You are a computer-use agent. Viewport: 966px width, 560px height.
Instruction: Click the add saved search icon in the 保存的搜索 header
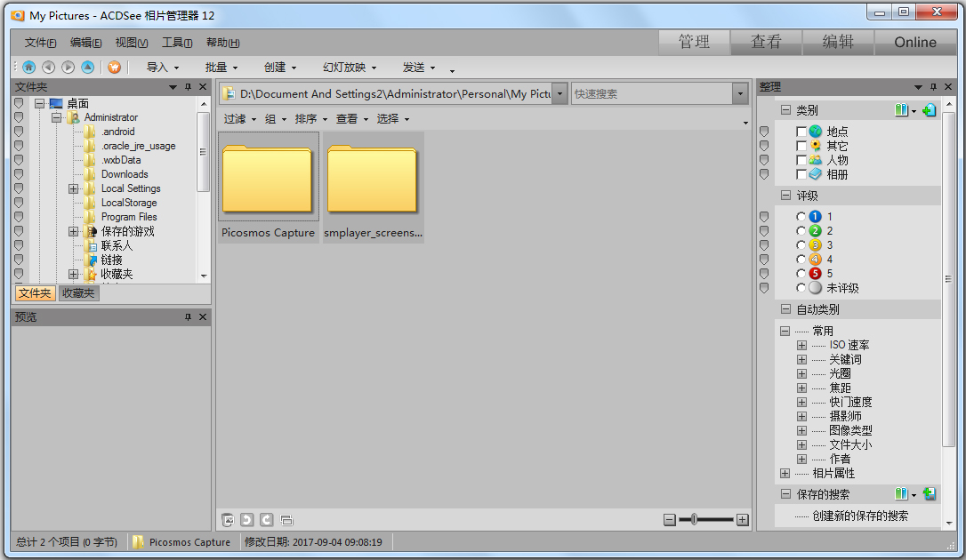[930, 494]
